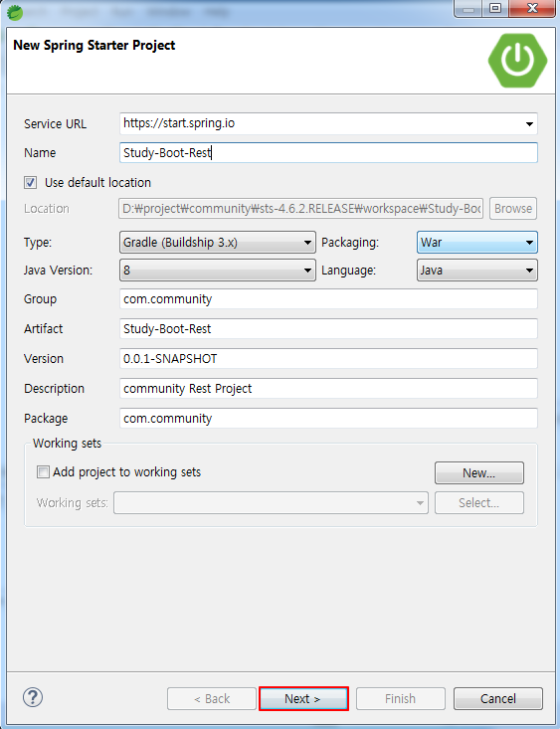The width and height of the screenshot is (560, 729).
Task: Click the Language: label
Action: (348, 271)
